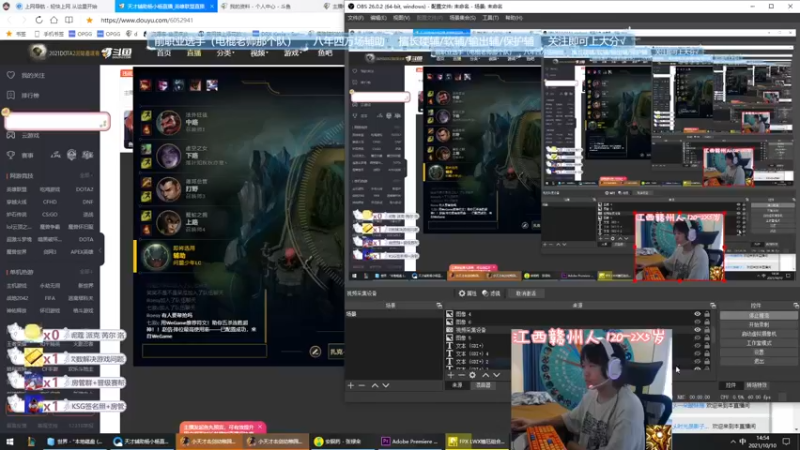Image resolution: width=800 pixels, height=450 pixels.
Task: Remove selected source with minus icon
Action: point(461,375)
